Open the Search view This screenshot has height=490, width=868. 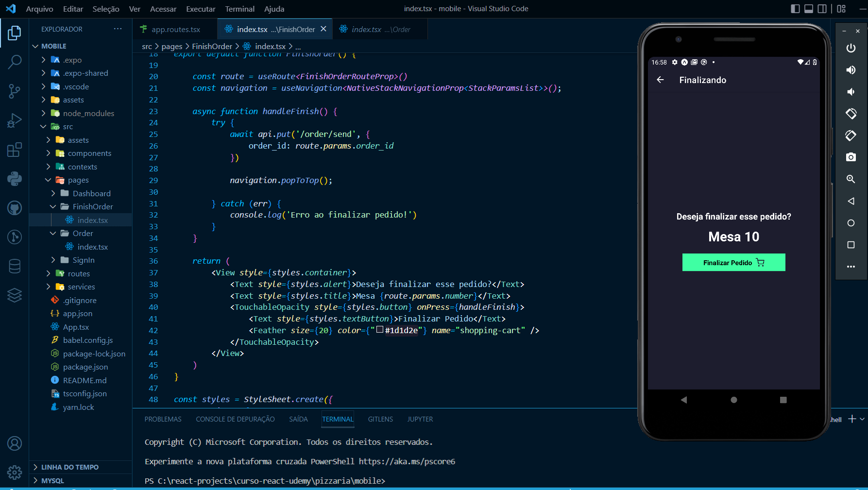[15, 62]
